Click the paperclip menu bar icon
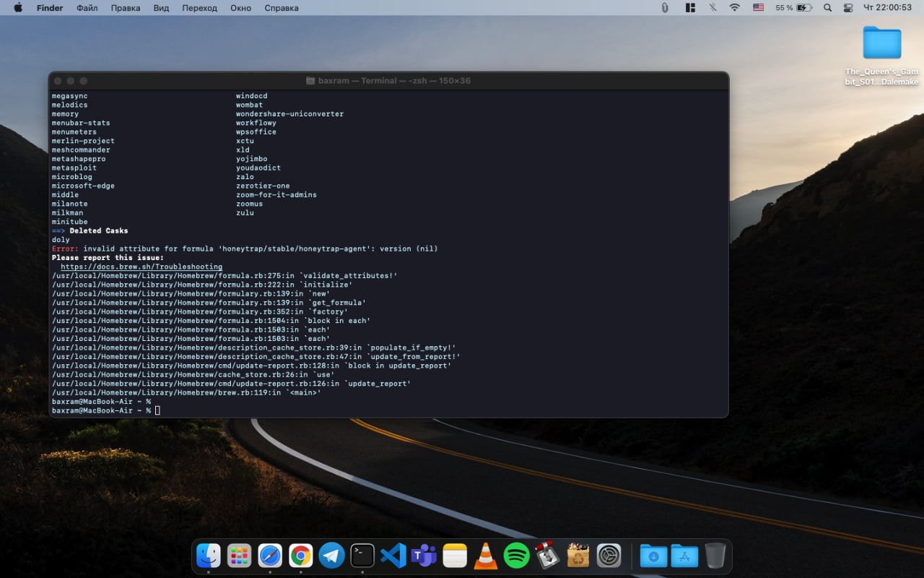Screen dimensions: 924x578 click(665, 8)
